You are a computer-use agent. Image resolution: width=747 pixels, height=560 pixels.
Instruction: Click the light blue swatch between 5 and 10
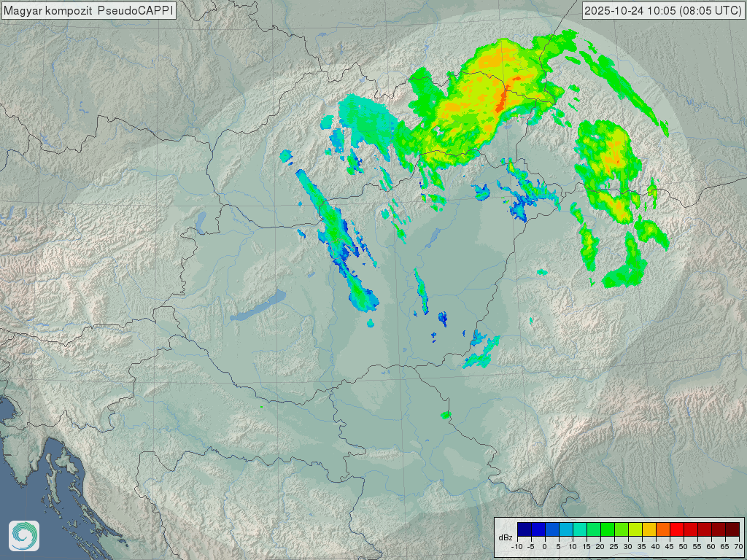[565, 529]
